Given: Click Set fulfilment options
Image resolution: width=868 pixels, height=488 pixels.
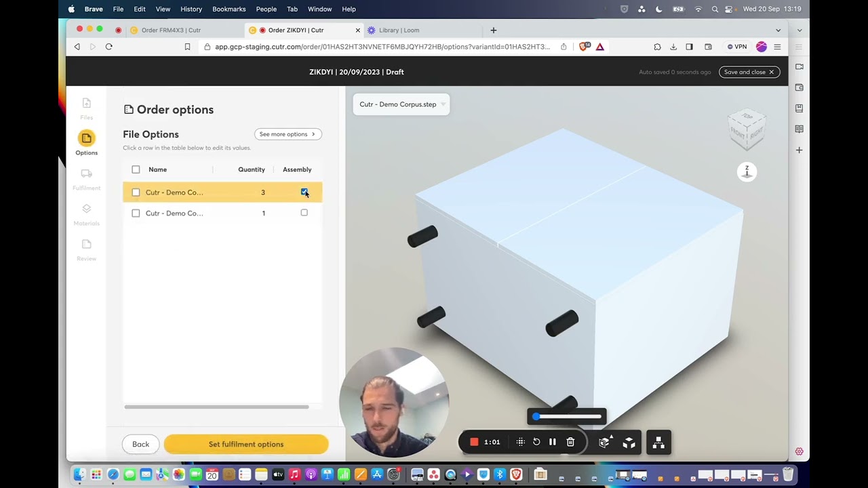Looking at the screenshot, I should point(246,444).
